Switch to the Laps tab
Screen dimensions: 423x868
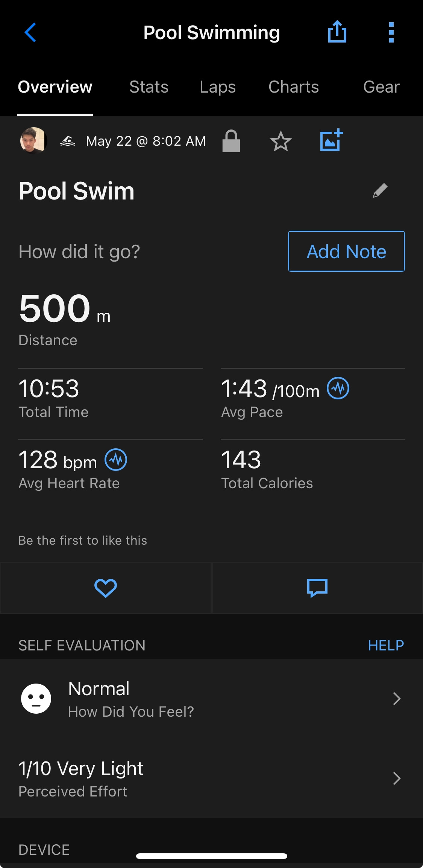pyautogui.click(x=218, y=87)
